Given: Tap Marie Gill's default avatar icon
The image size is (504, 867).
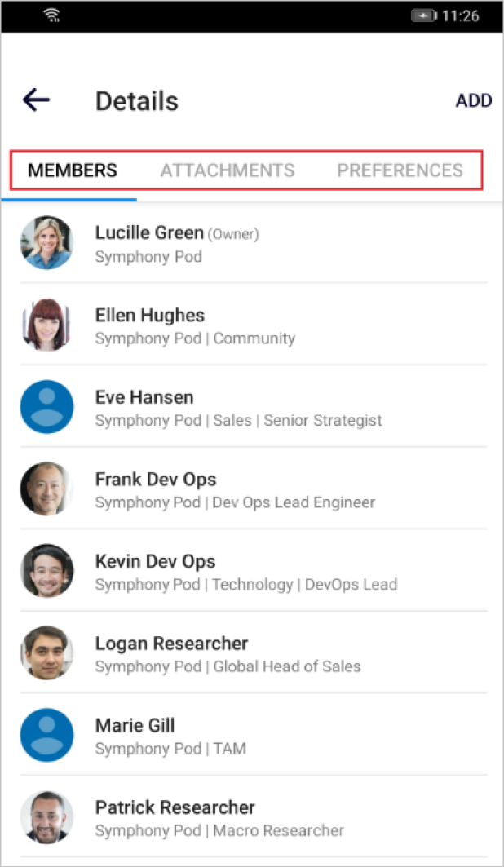Looking at the screenshot, I should tap(47, 735).
